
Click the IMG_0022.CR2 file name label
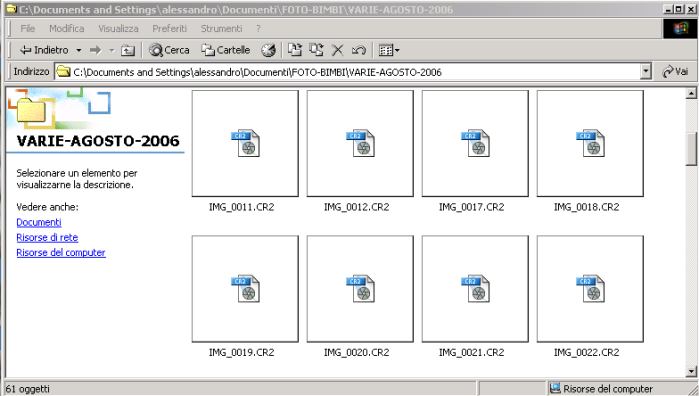587,352
